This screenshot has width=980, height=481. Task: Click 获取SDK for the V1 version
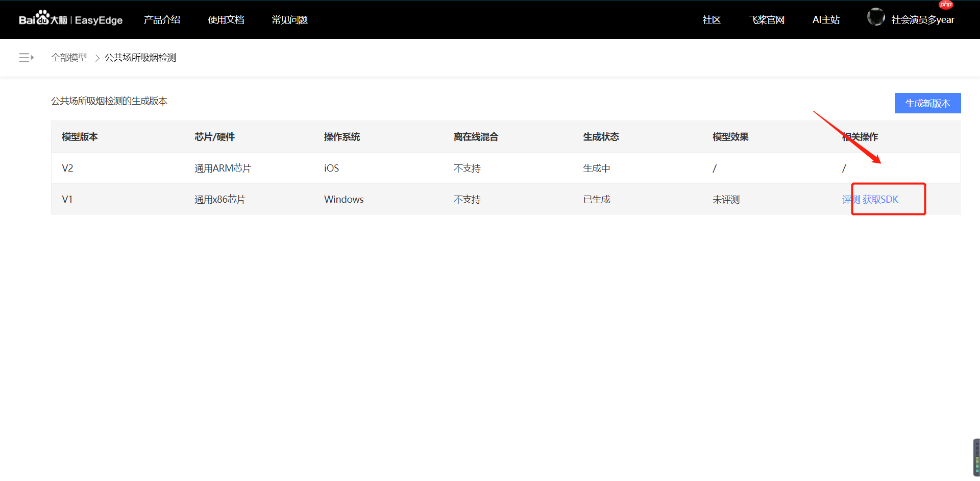coord(880,200)
